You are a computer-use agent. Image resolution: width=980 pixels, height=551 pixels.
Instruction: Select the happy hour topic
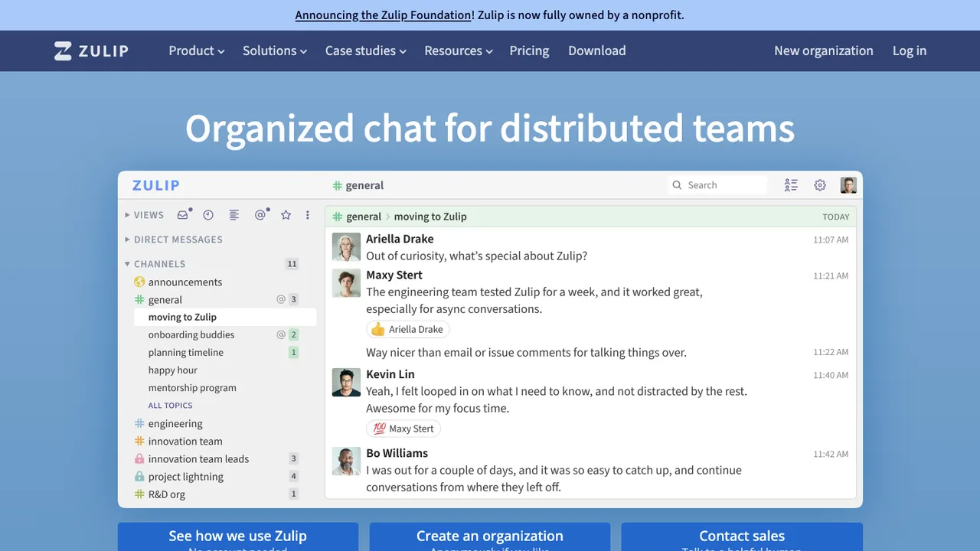pos(173,370)
